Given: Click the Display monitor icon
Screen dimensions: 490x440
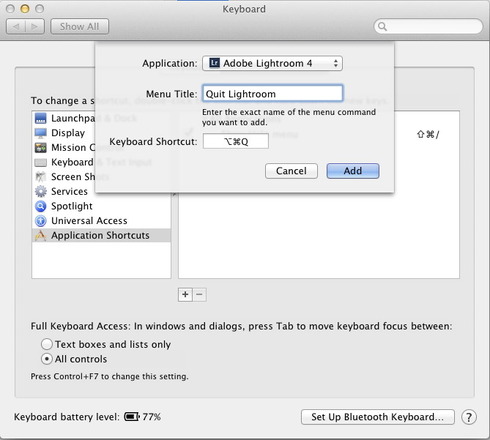Looking at the screenshot, I should tap(41, 133).
